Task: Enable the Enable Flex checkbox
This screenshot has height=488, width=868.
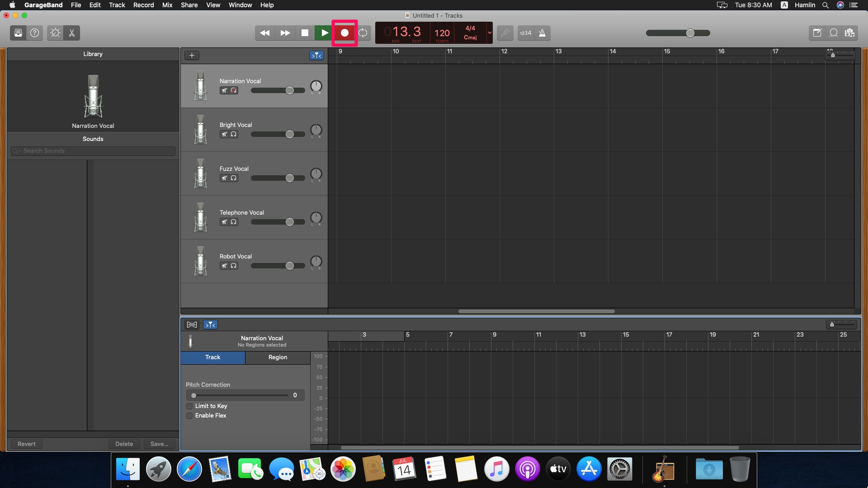Action: [x=190, y=416]
